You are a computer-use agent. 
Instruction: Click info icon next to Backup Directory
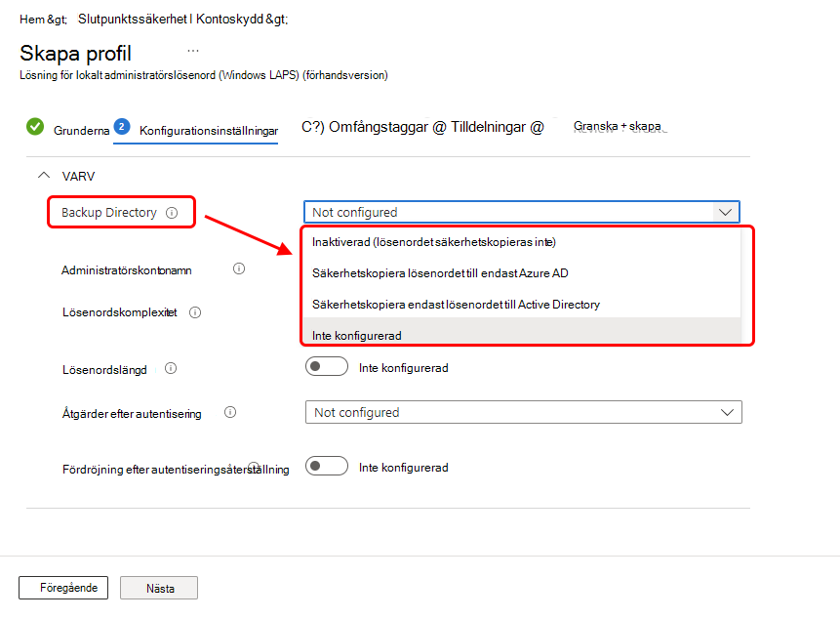172,213
